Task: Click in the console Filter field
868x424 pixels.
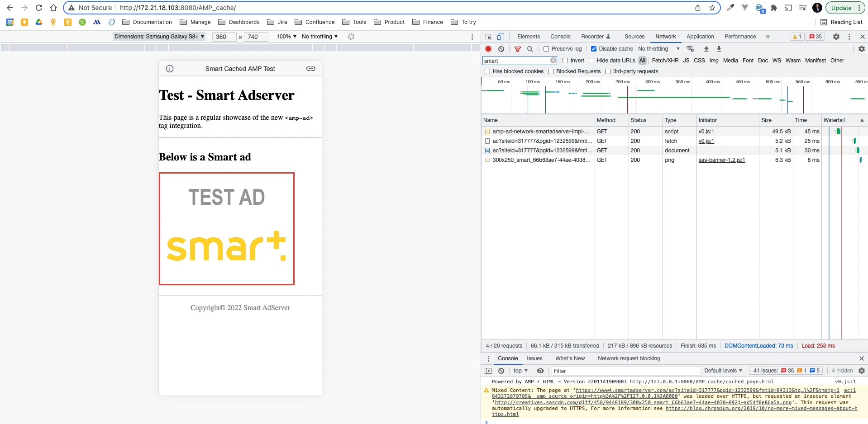Action: point(625,371)
